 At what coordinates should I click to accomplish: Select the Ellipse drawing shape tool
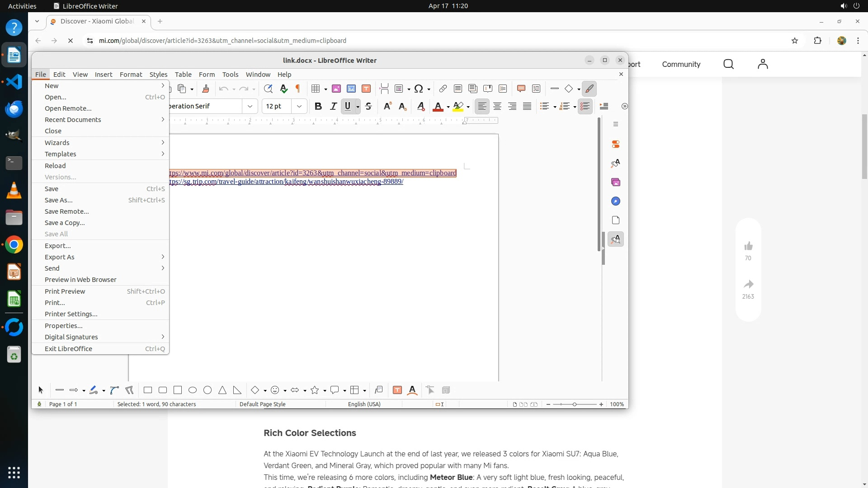193,390
